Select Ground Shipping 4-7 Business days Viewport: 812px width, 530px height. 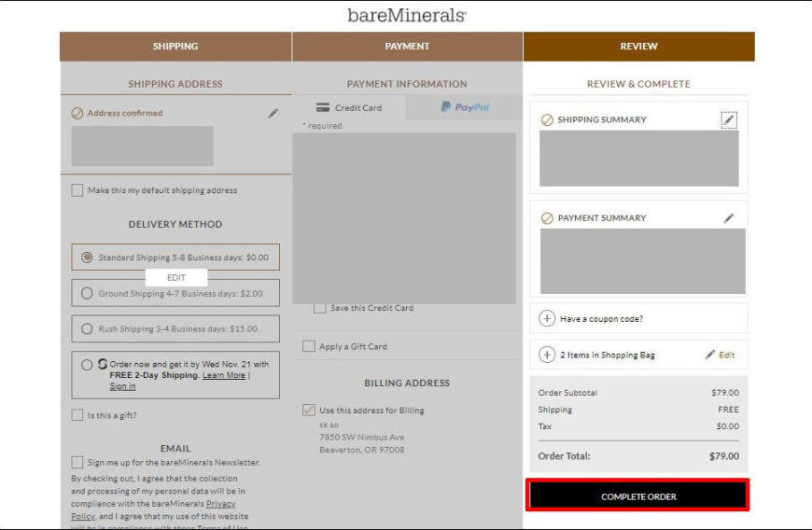pyautogui.click(x=87, y=294)
